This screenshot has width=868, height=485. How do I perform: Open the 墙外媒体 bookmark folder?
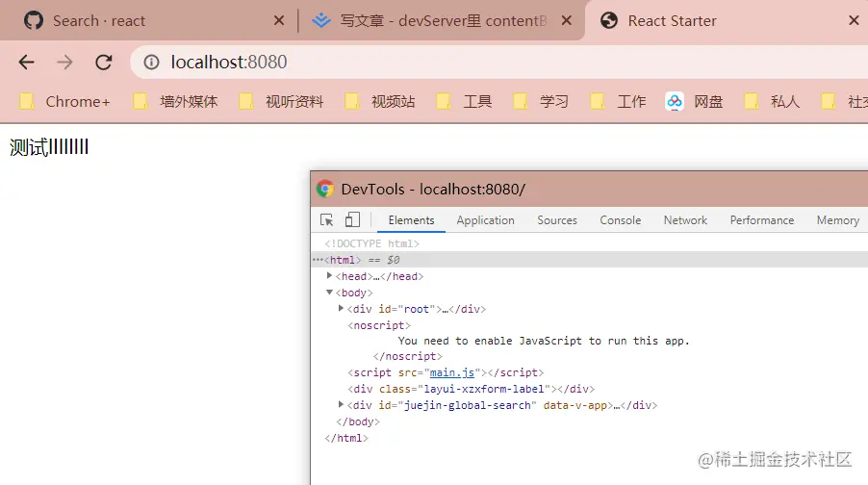click(x=175, y=102)
